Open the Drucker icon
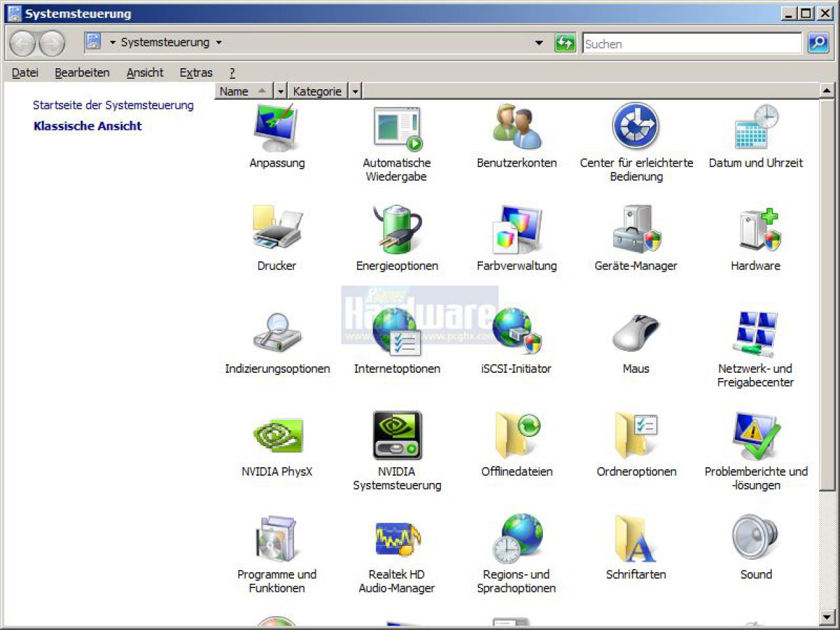 [276, 228]
